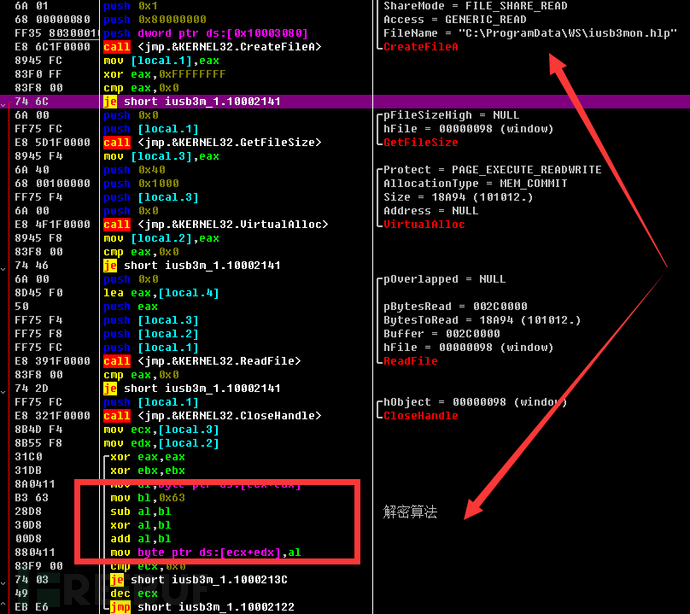Click the jmp short 10002122 instruction
The image size is (690, 614).
202,607
